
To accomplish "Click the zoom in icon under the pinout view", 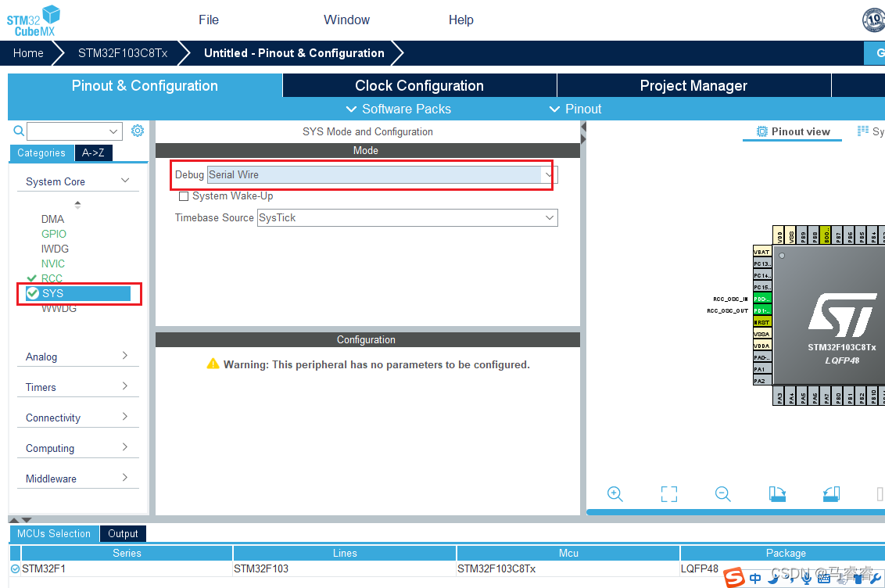I will coord(614,494).
